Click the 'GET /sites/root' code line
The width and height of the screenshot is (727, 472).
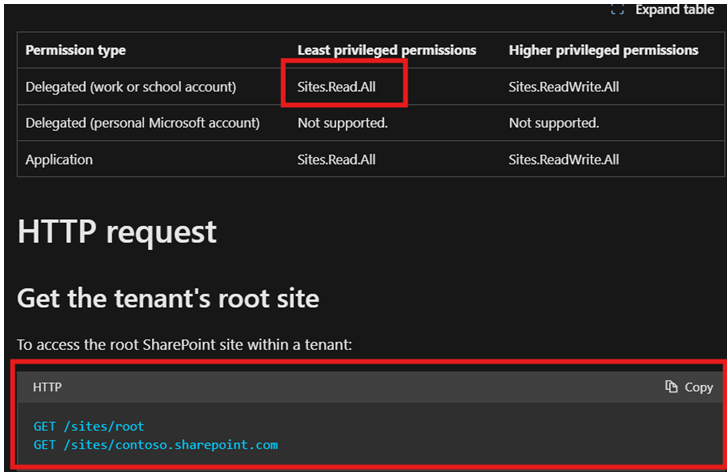pos(89,426)
